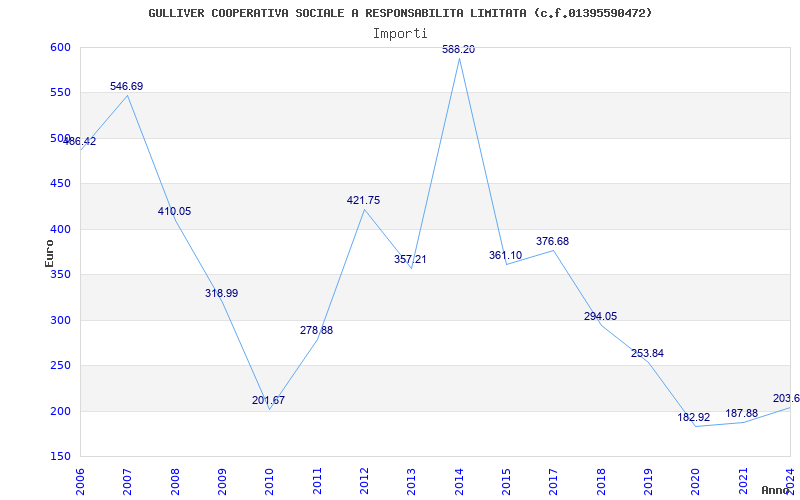The width and height of the screenshot is (800, 500).
Task: Click the 203.6 value label near 2024
Action: [786, 398]
